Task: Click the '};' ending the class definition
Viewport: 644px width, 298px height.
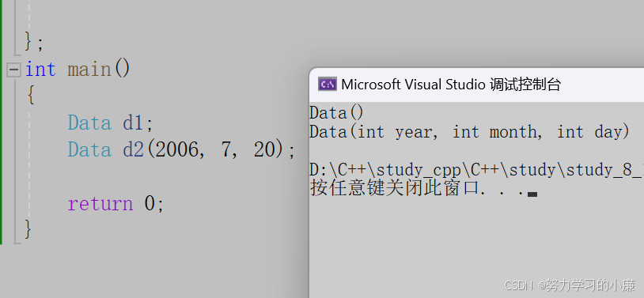Action: 34,41
